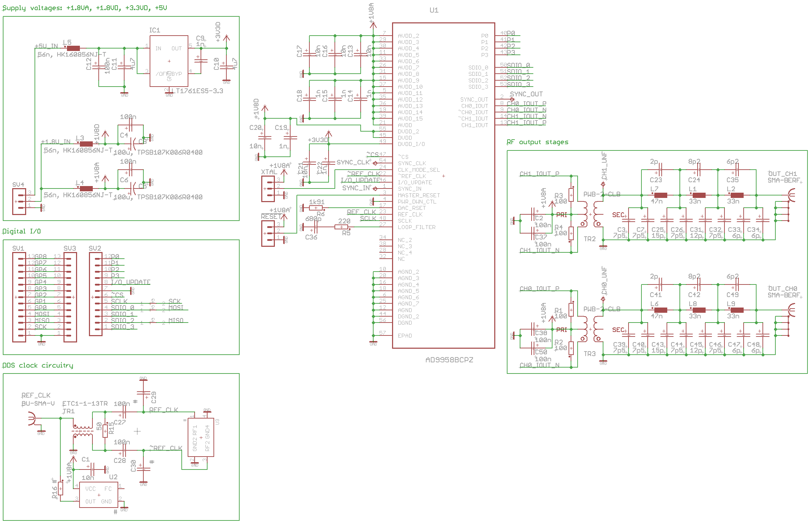Click the R15 resistor symbol
812x525 pixels.
click(x=105, y=431)
